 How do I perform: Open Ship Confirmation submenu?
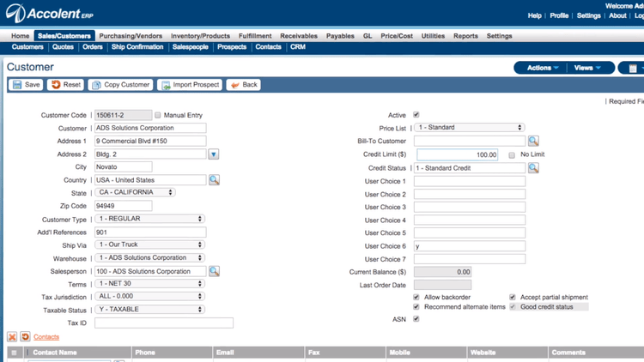pyautogui.click(x=137, y=47)
